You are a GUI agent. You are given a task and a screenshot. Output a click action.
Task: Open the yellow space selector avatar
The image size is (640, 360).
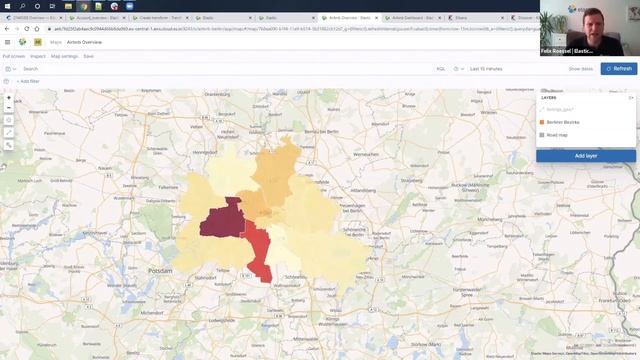[38, 42]
